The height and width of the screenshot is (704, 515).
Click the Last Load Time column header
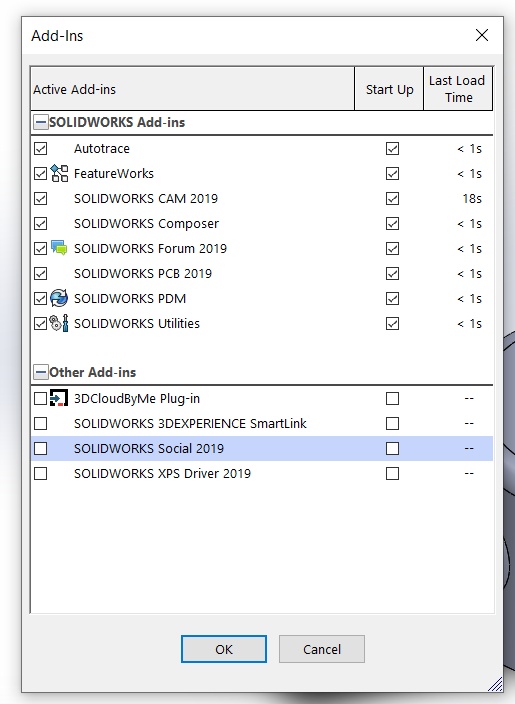tap(458, 89)
